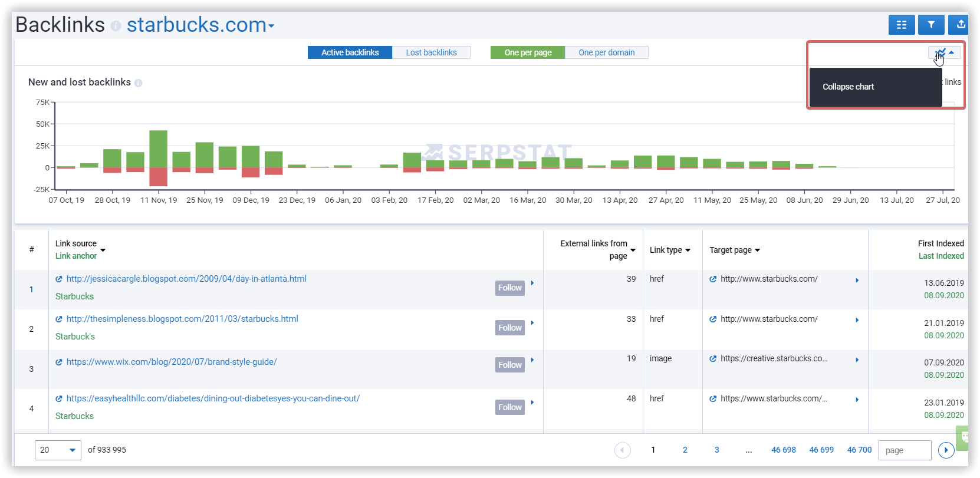
Task: Click Link anchor header label
Action: click(76, 256)
